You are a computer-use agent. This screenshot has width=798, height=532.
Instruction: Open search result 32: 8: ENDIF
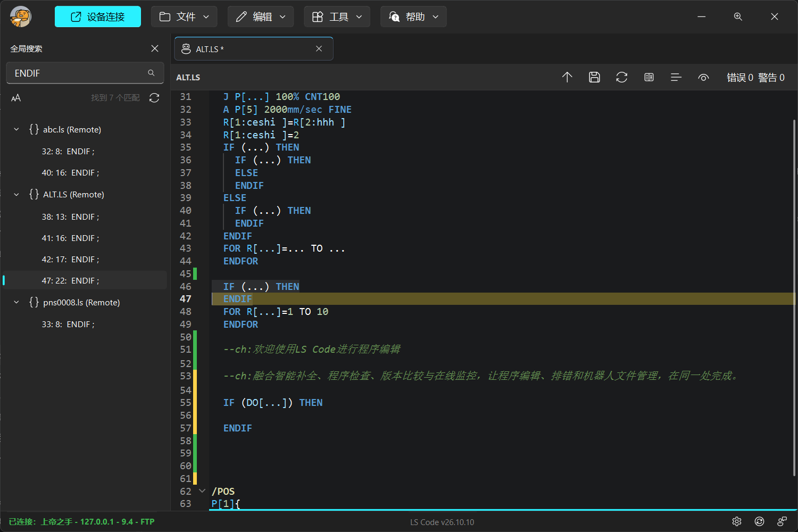coord(85,152)
